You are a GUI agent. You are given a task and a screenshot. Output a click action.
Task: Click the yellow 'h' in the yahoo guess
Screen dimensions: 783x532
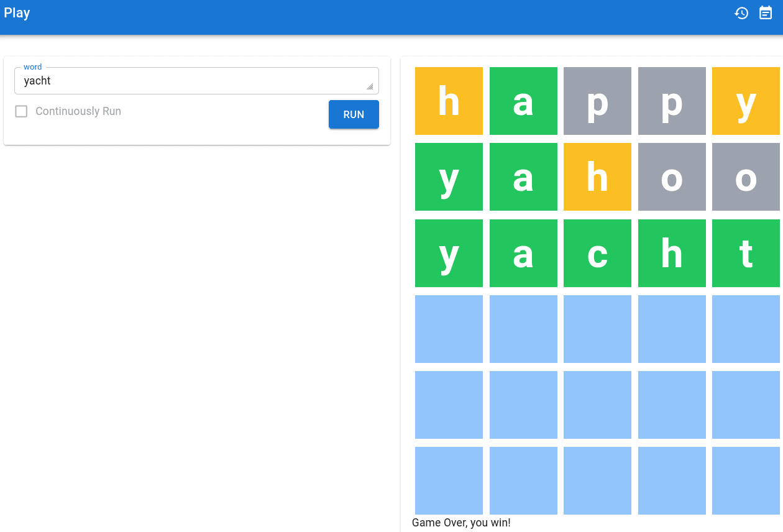pyautogui.click(x=597, y=177)
